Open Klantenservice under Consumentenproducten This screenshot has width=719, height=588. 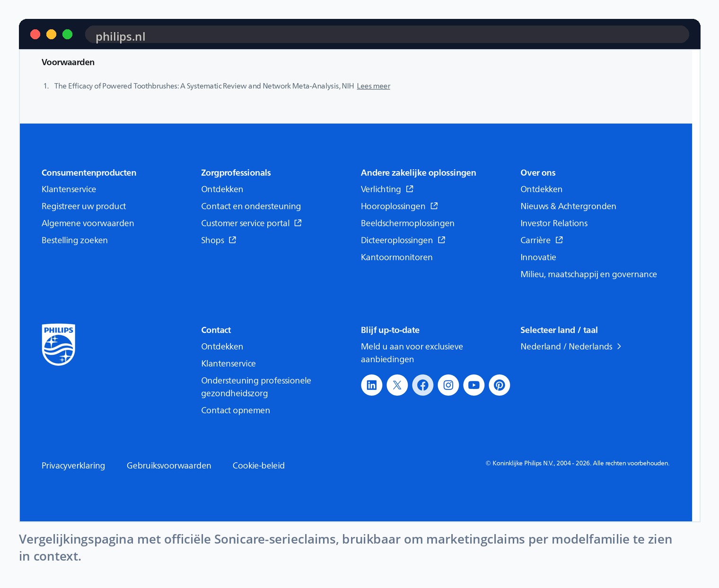(x=69, y=189)
